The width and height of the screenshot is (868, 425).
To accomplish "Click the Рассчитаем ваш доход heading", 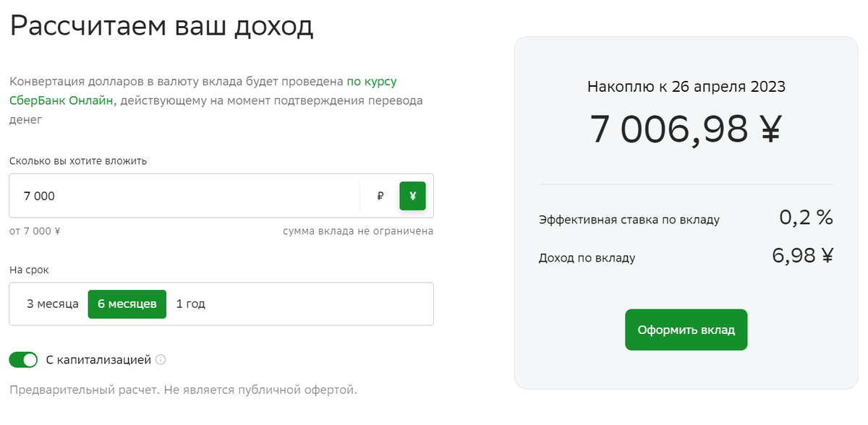I will pos(161,27).
